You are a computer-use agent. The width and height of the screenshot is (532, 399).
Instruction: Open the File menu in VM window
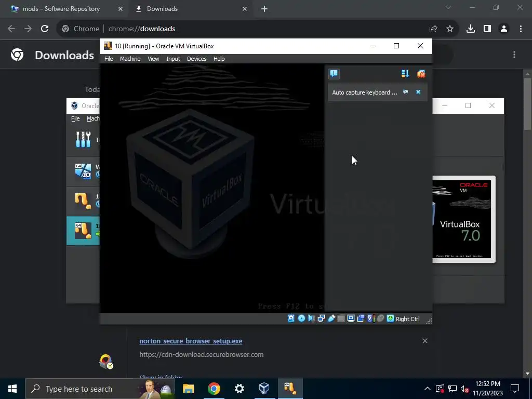coord(109,59)
